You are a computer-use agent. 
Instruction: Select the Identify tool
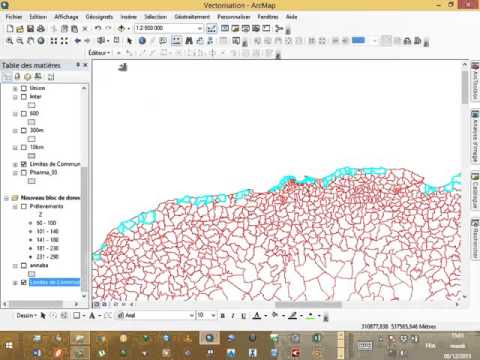coord(142,41)
